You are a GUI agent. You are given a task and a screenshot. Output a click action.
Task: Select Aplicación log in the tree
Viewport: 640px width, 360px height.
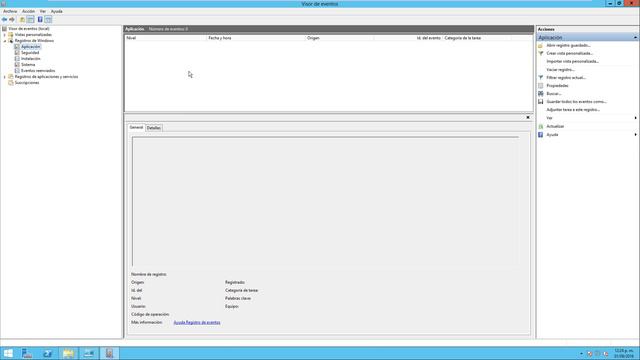[31, 47]
